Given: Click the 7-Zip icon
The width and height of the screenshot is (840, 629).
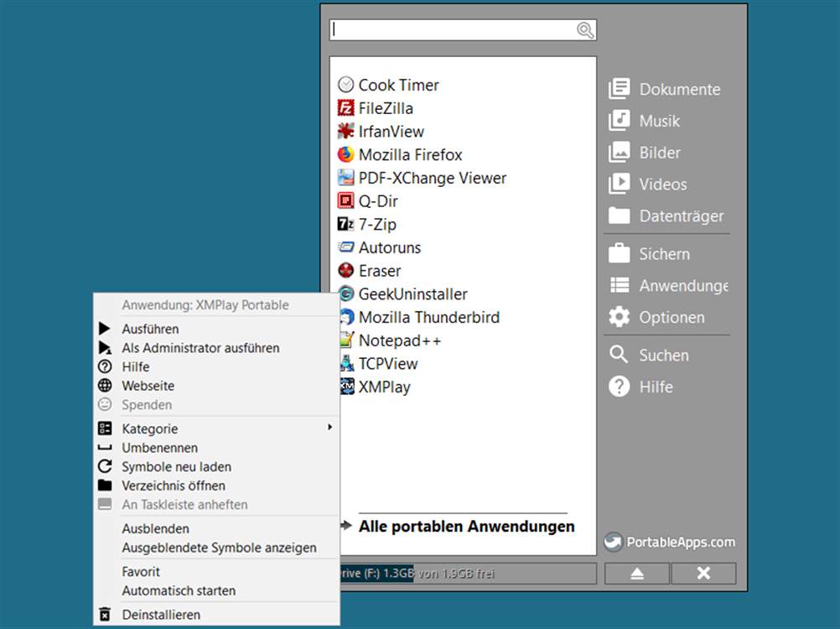Looking at the screenshot, I should [x=346, y=224].
